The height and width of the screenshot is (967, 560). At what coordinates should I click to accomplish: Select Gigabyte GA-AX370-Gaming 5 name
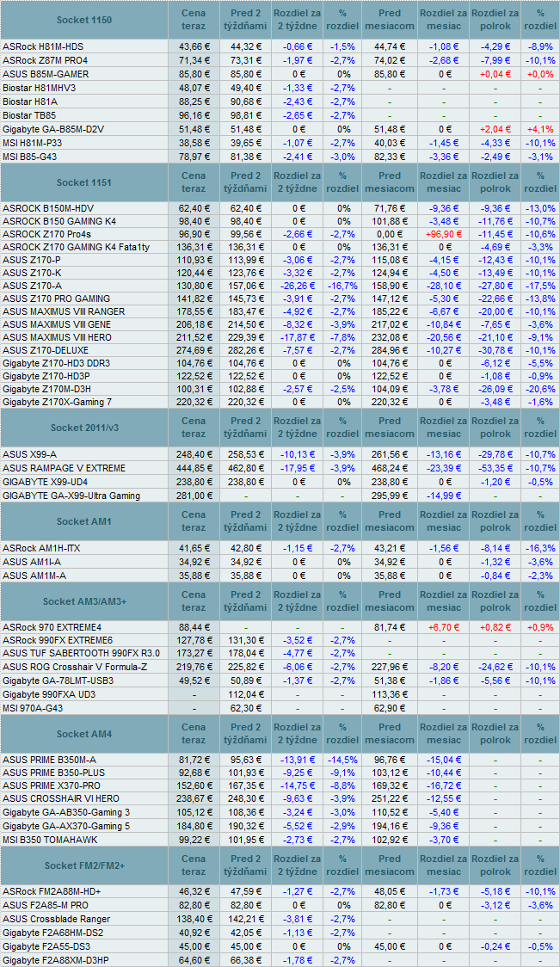click(x=66, y=826)
